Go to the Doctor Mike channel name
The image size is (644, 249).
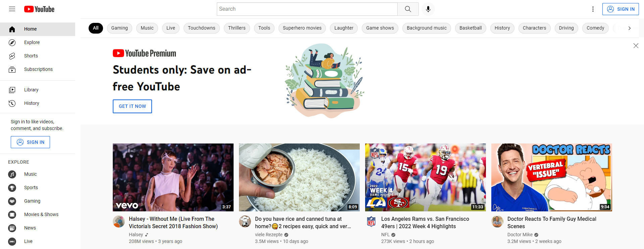coord(520,235)
